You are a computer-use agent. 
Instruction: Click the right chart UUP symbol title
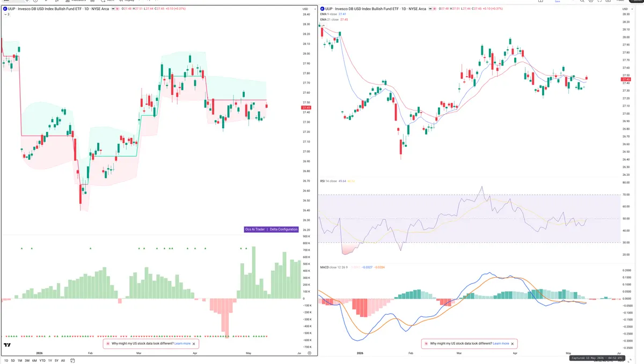[x=376, y=9]
